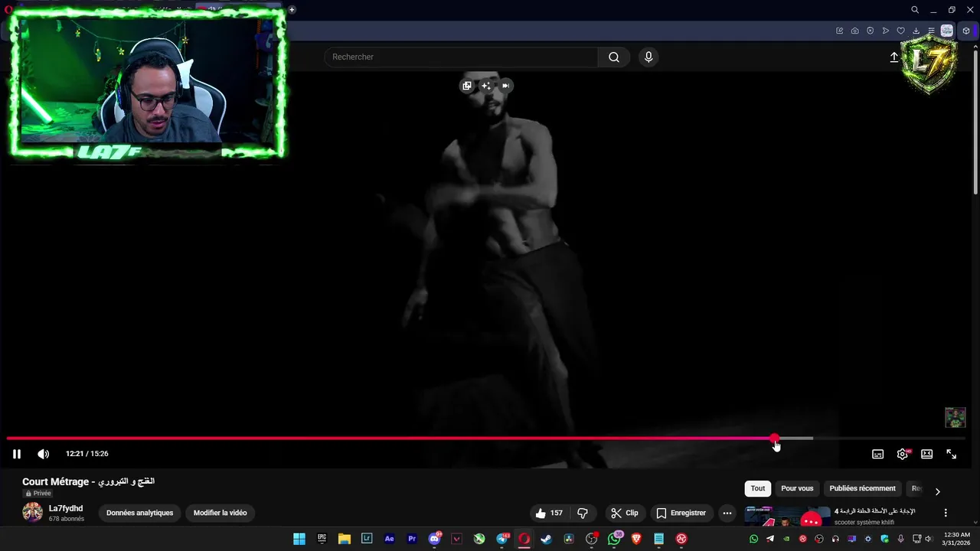Open options for suggested video
This screenshot has height=551, width=980.
pos(946,513)
